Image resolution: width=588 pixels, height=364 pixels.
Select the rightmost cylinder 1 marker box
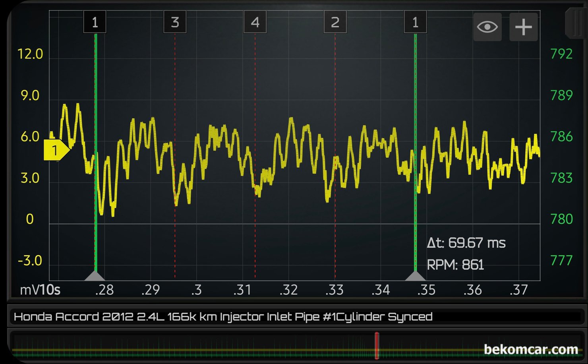coord(415,22)
